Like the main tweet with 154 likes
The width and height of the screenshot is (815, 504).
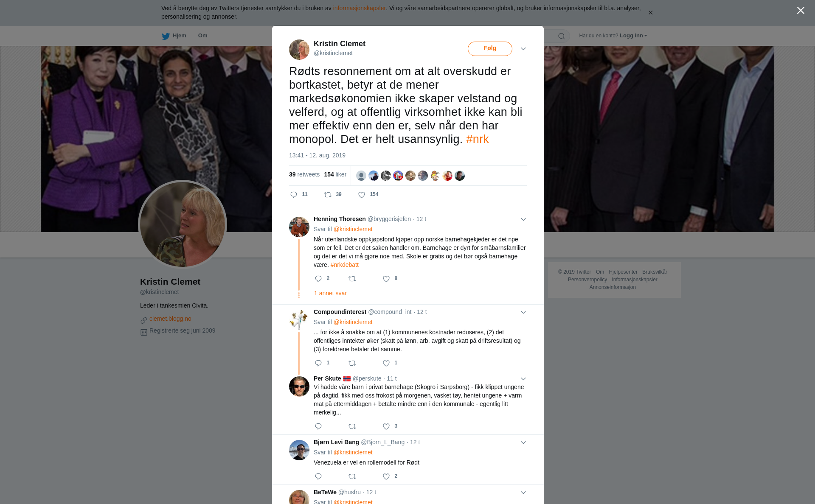(x=362, y=195)
